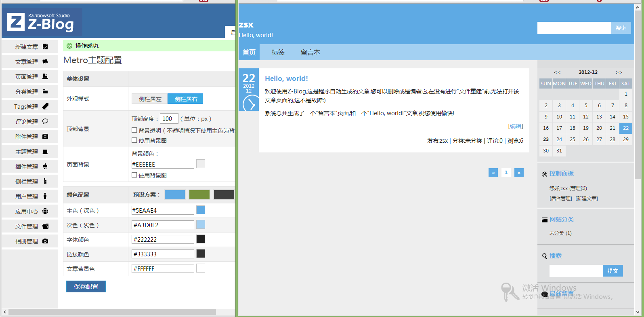The height and width of the screenshot is (317, 644).
Task: Click page number 1 in pagination
Action: click(x=506, y=173)
